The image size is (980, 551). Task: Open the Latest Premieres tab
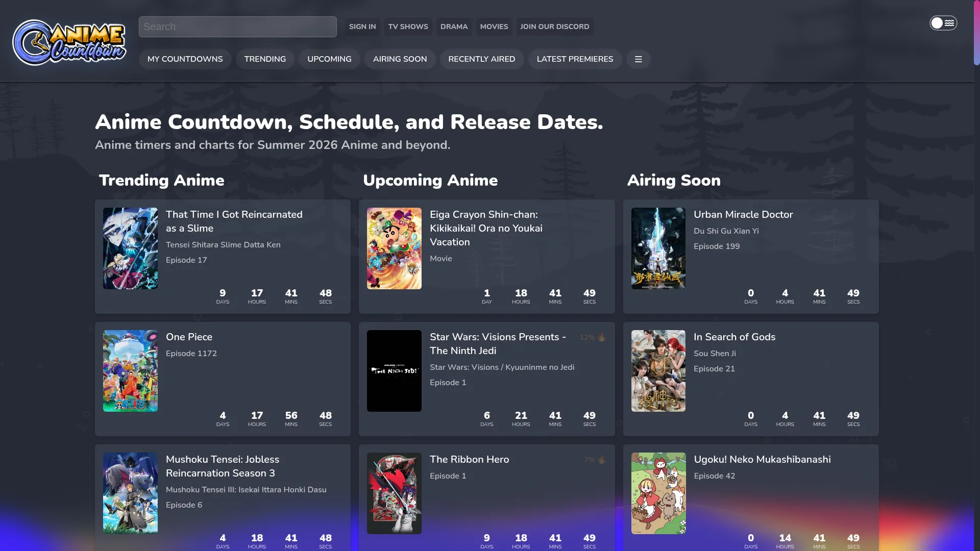pos(575,59)
